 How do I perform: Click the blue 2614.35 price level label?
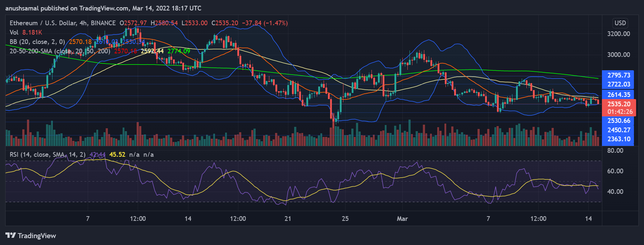pyautogui.click(x=618, y=95)
